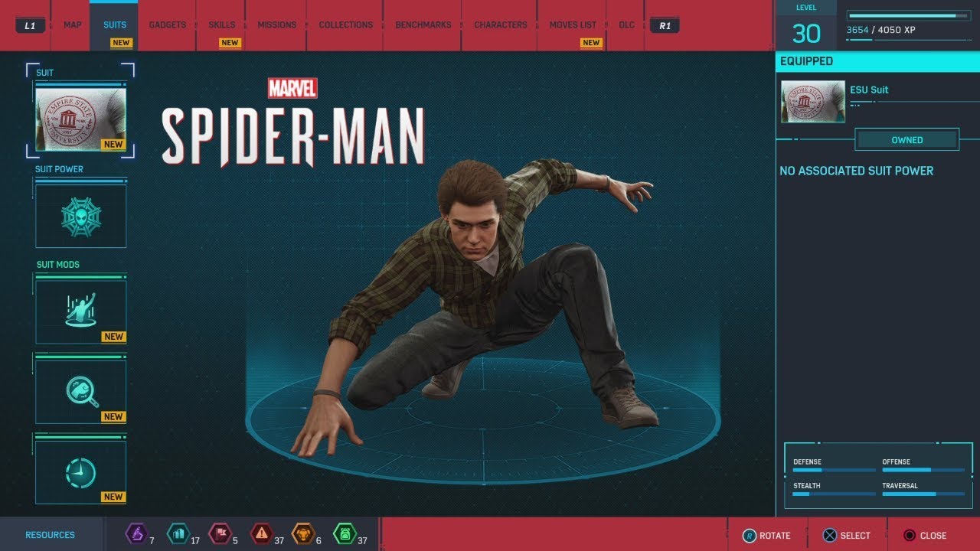Go to the Missions tab

point(277,24)
